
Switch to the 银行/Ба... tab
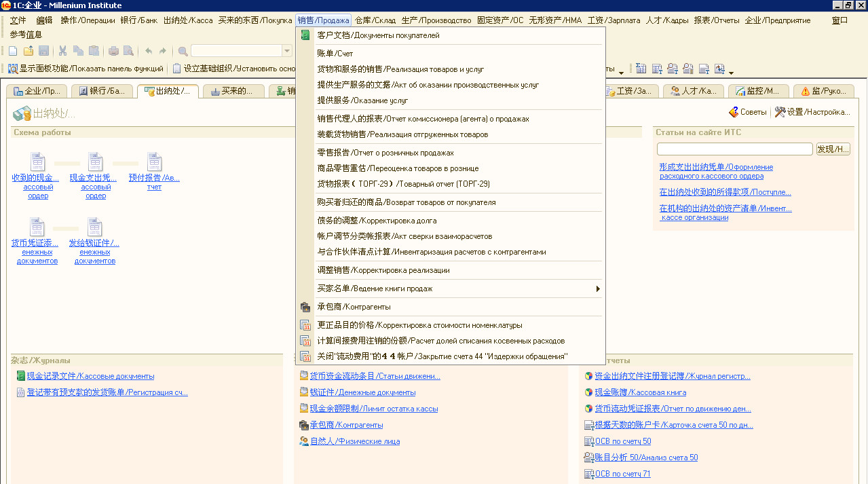tap(102, 91)
